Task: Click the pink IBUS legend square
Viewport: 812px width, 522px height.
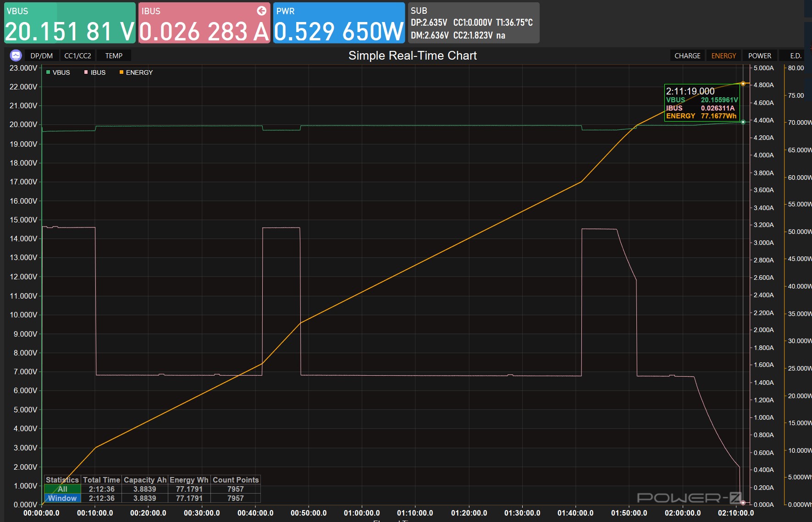Action: point(86,72)
